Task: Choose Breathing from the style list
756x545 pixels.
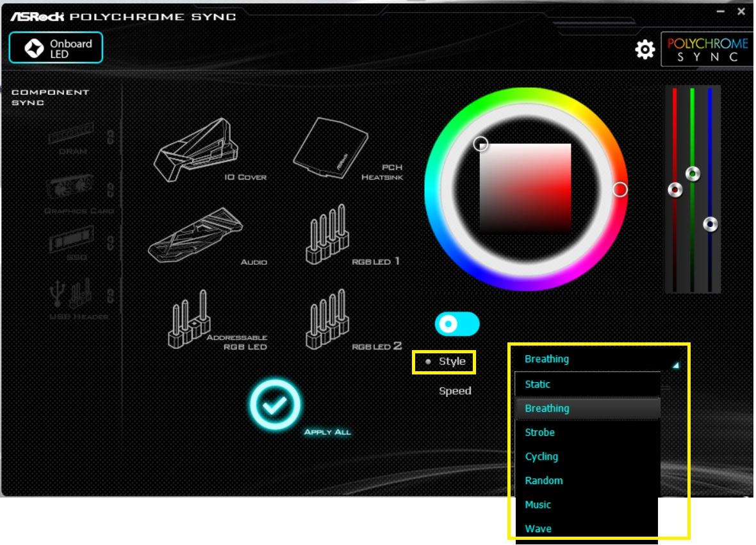Action: (588, 408)
